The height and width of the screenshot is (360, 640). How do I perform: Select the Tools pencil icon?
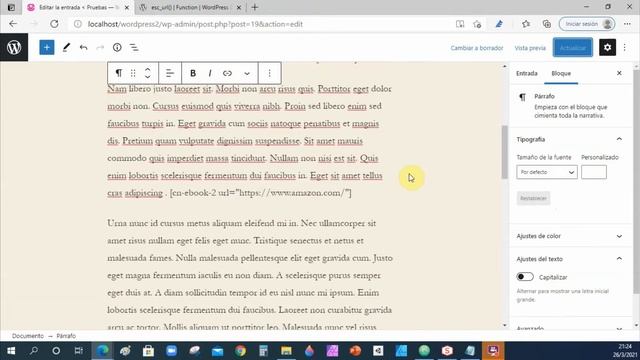point(66,47)
